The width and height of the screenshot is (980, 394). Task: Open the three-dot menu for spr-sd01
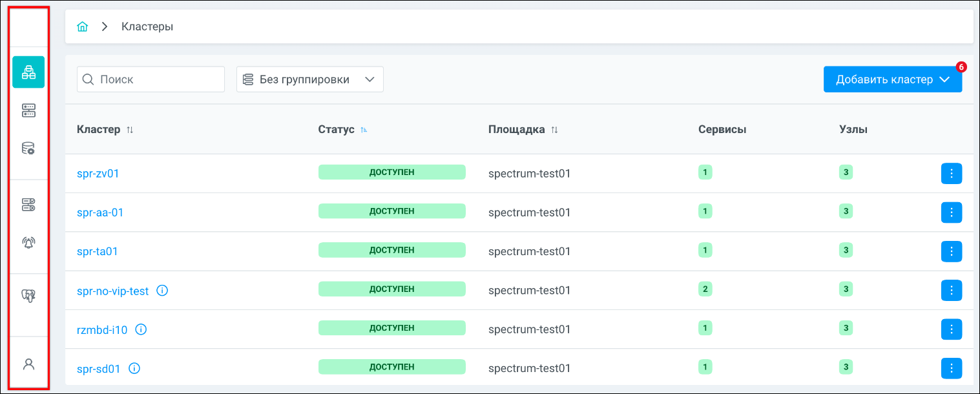point(951,368)
